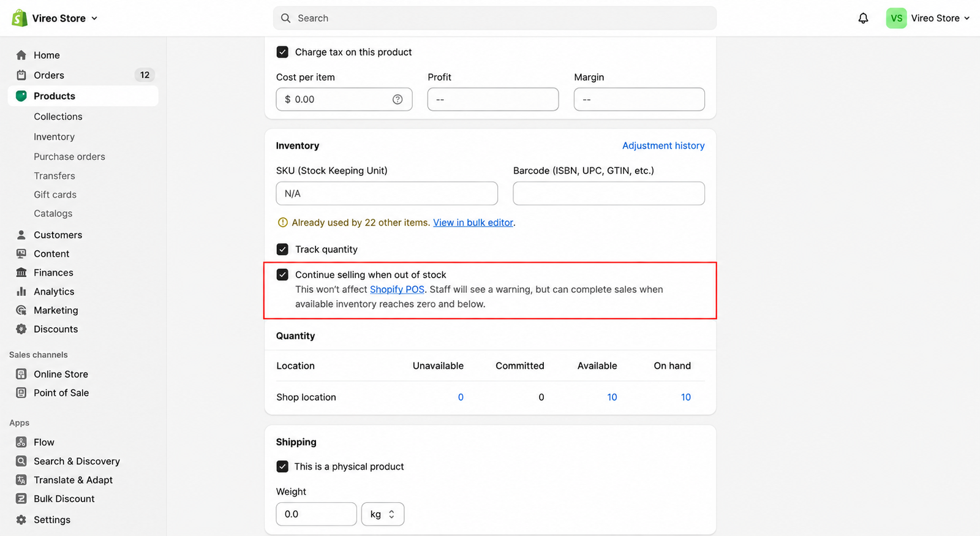Go to the Inventory page
The image size is (980, 536).
pyautogui.click(x=54, y=137)
